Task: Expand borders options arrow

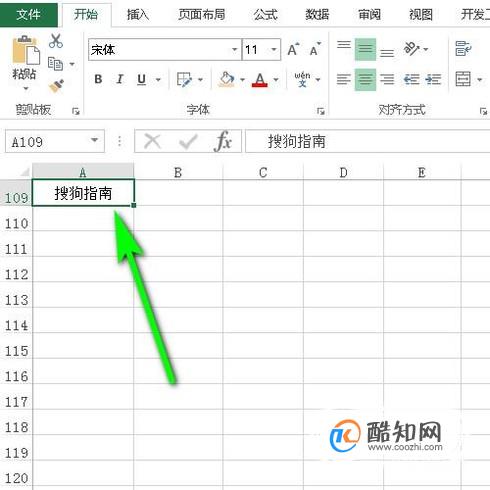Action: (200, 80)
